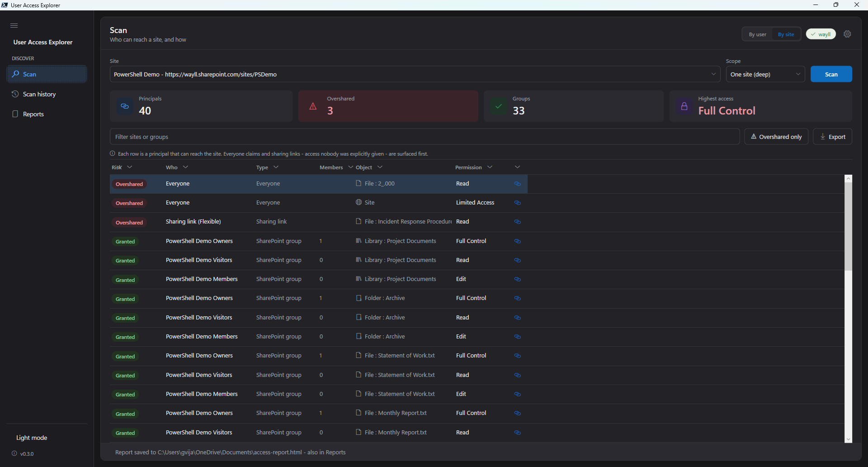Go to Scan in sidebar
The image size is (868, 467).
[47, 74]
